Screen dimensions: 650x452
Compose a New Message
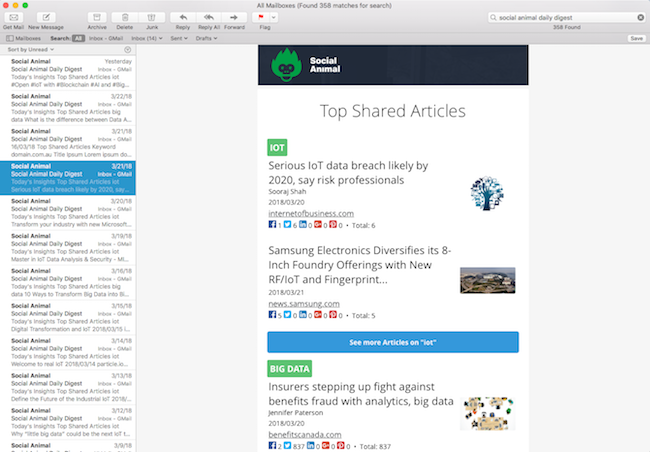tap(46, 17)
